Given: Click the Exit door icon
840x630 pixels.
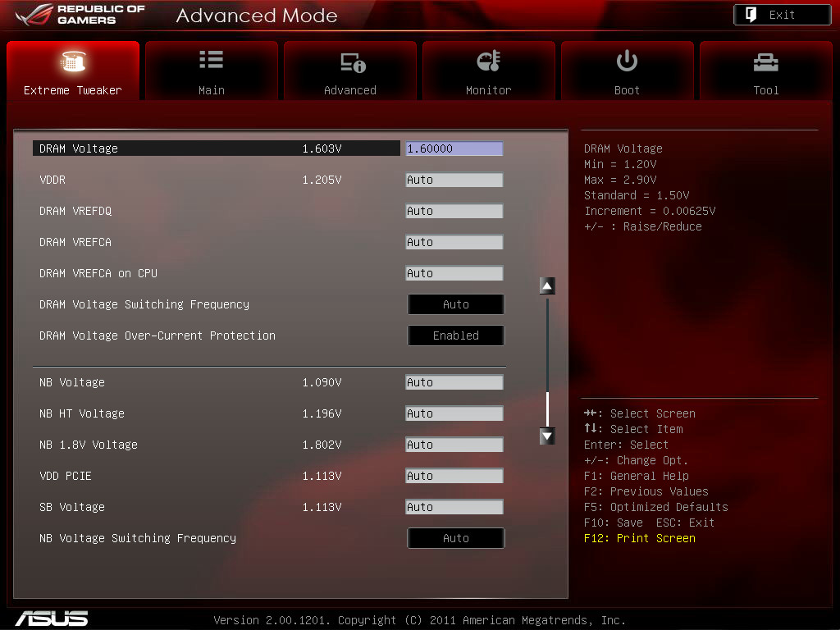Looking at the screenshot, I should click(x=751, y=15).
